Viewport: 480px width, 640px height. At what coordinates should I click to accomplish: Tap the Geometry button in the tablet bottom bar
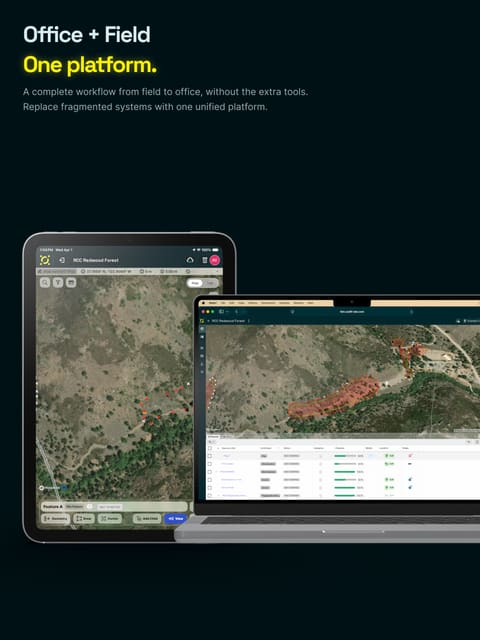56,518
